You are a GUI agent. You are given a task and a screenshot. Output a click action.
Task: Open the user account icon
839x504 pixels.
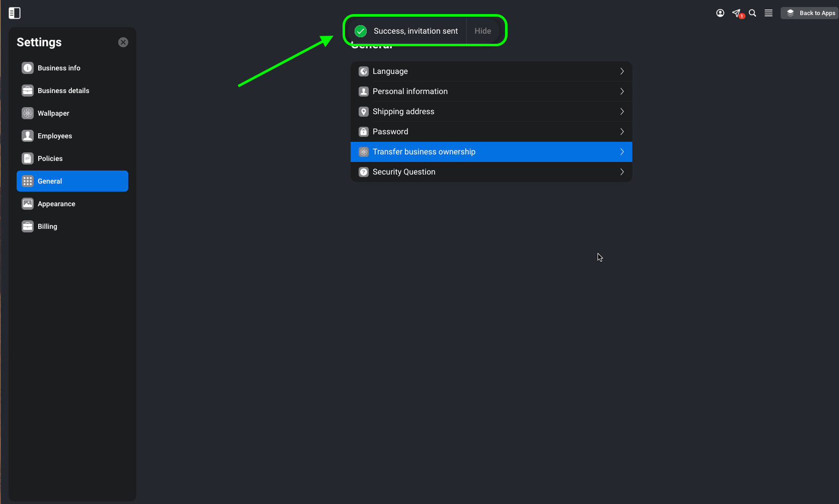720,13
